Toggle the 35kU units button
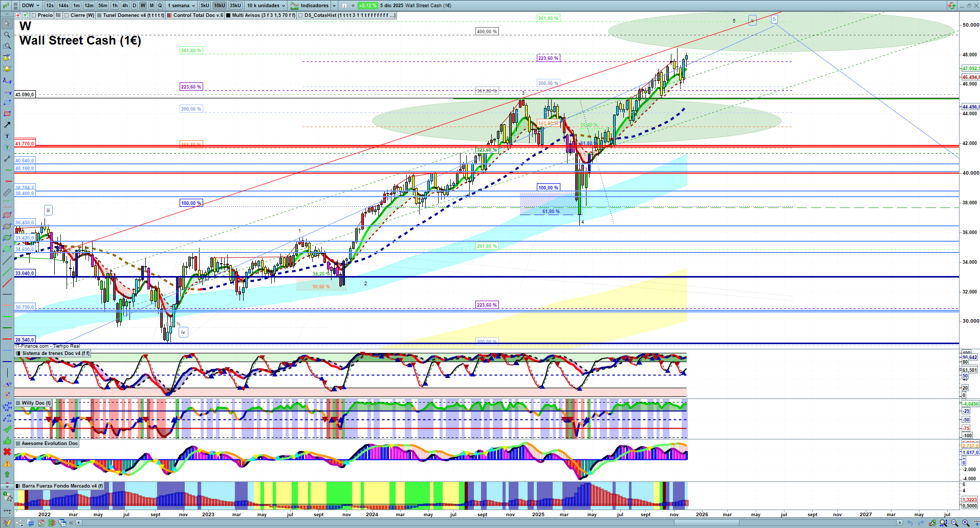 235,6
